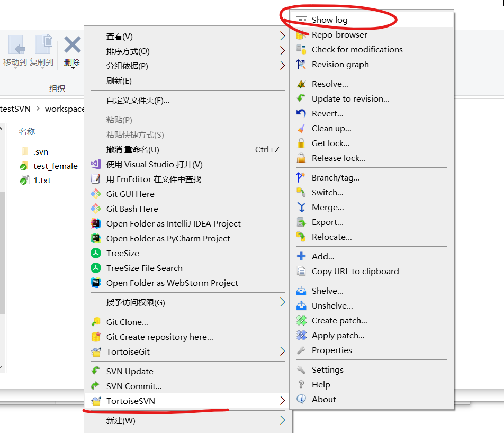Click the 复制到 ribbon button
The image size is (504, 433).
(x=42, y=51)
